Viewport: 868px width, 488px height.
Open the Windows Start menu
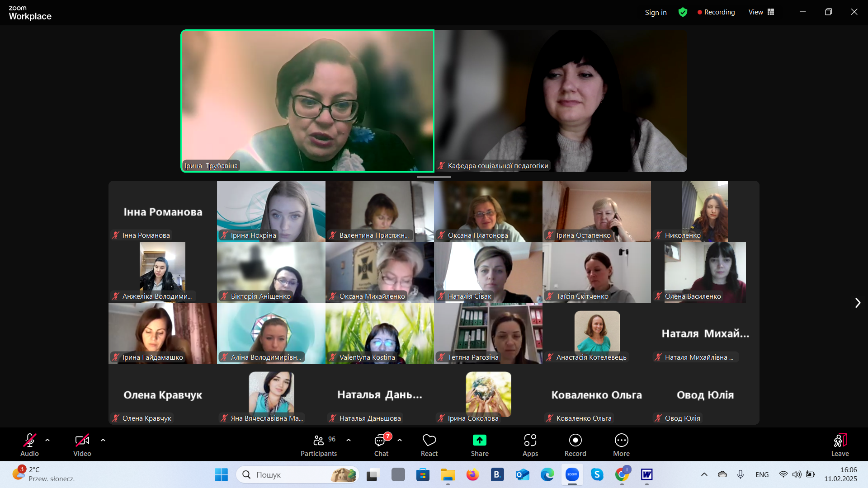point(221,474)
